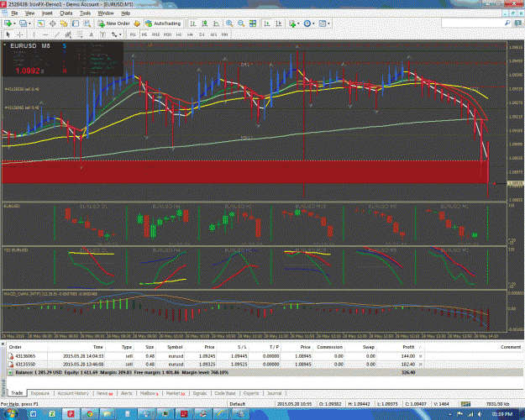The height and width of the screenshot is (420, 525).
Task: Click the toolbar search input field
Action: pos(473,24)
